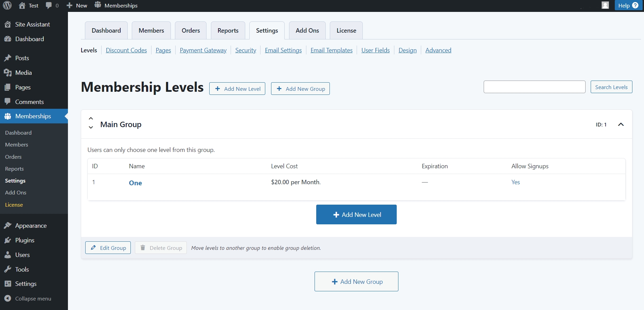This screenshot has width=644, height=310.
Task: Open the Payment Gateway settings link
Action: click(x=203, y=50)
